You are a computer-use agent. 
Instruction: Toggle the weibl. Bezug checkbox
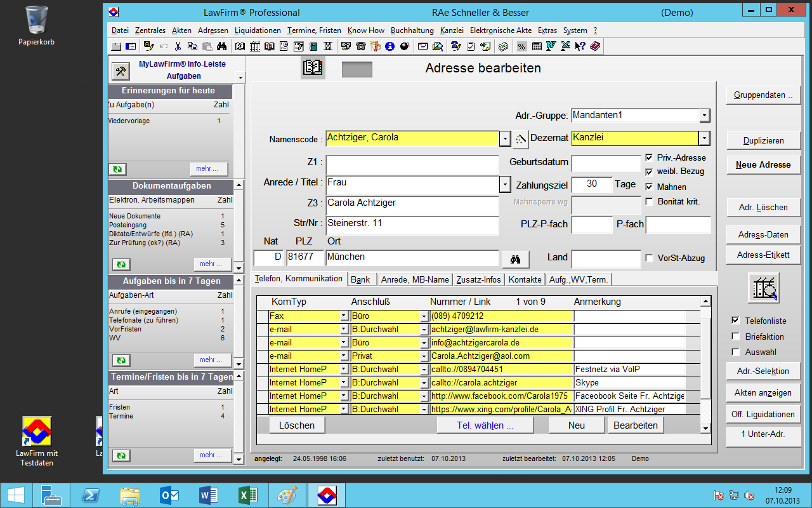click(649, 171)
